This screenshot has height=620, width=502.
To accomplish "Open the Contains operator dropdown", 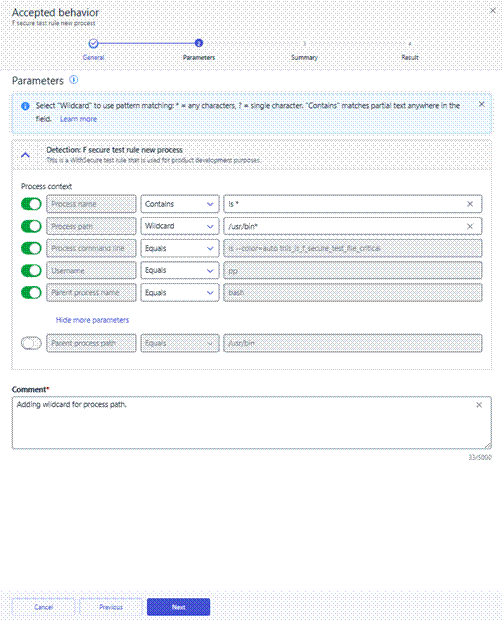I will [180, 204].
